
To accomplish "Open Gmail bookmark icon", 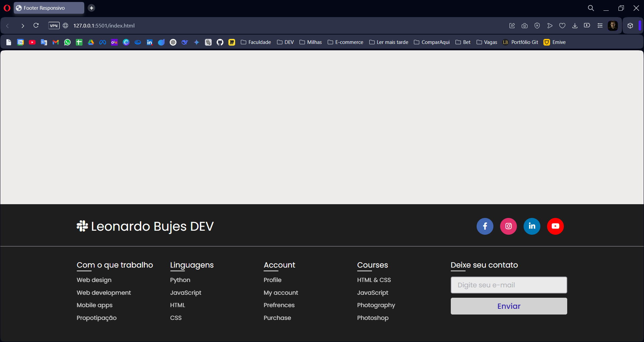I will [x=56, y=42].
